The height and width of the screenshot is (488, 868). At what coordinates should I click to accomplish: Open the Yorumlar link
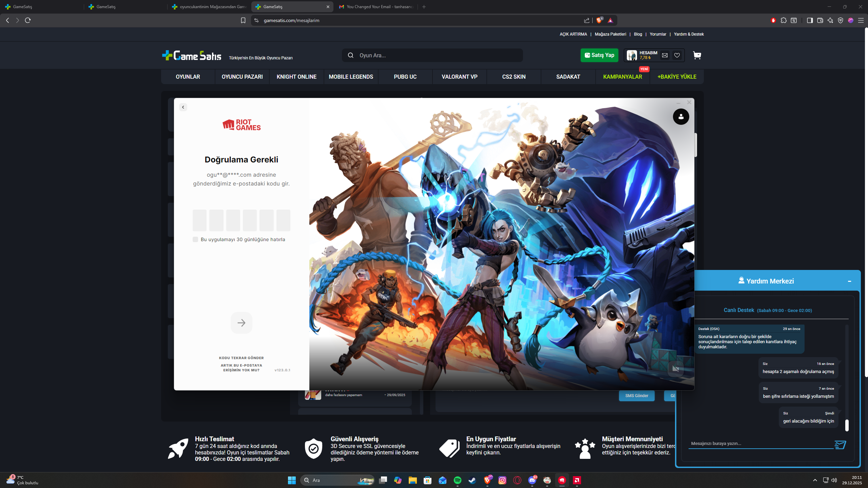click(x=658, y=34)
